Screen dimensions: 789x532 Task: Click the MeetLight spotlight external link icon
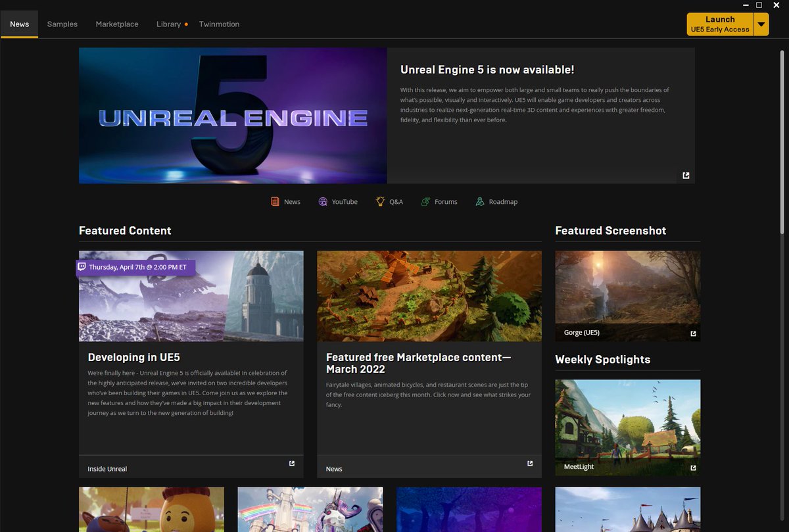pos(693,468)
